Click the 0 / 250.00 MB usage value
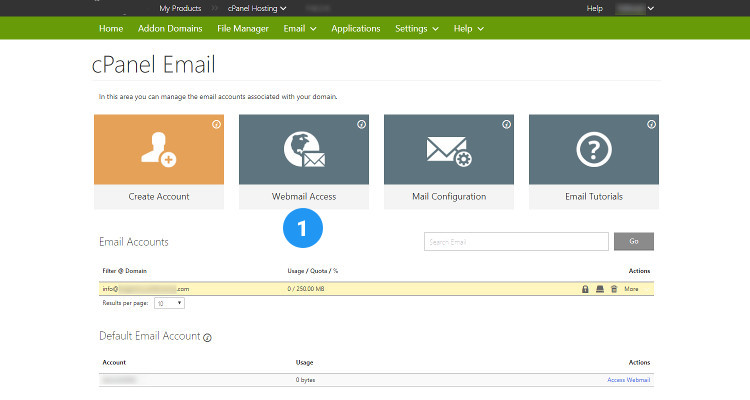Screen dimensions: 750x400 (x=306, y=289)
